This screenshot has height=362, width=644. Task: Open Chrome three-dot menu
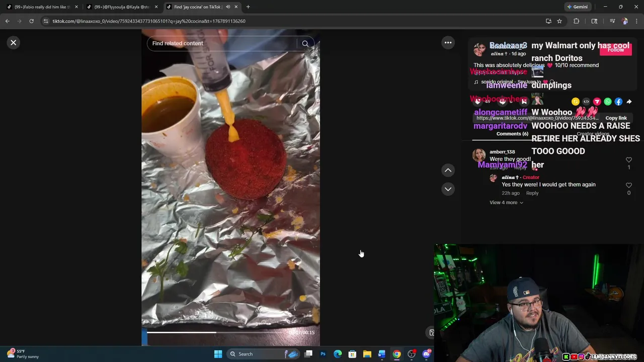coord(637,21)
